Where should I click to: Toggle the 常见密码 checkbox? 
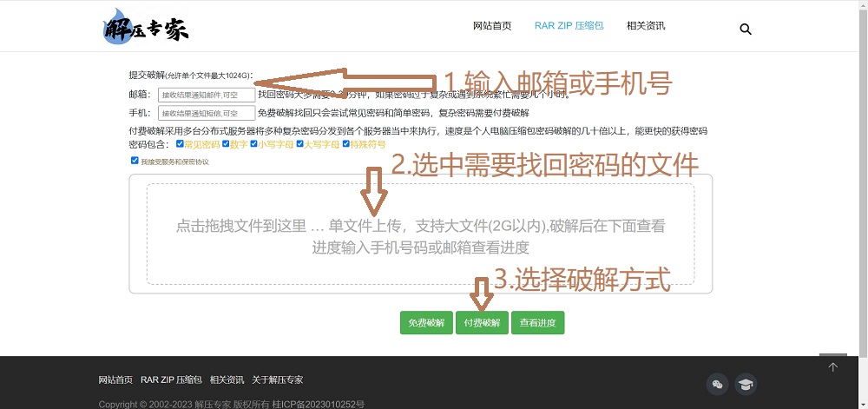click(x=180, y=144)
